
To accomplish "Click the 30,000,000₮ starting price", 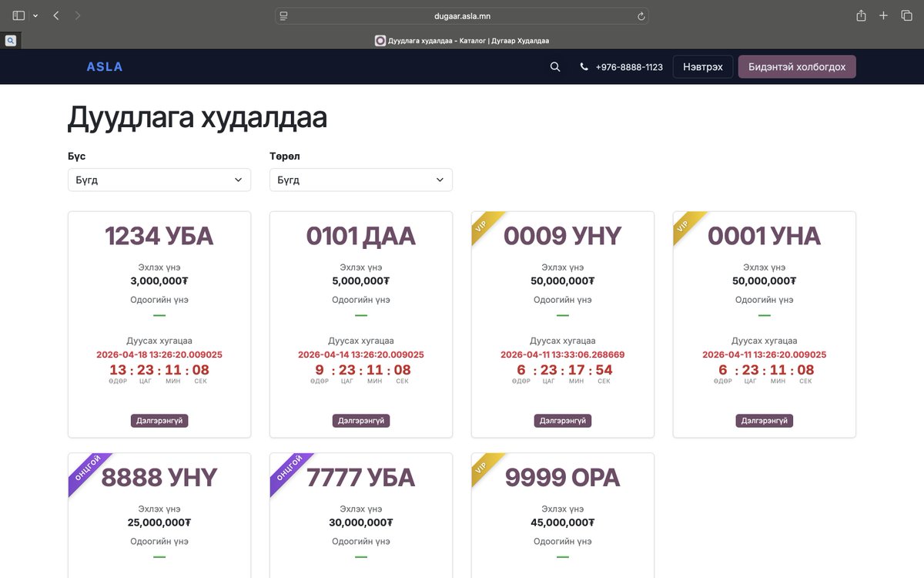I will coord(361,523).
